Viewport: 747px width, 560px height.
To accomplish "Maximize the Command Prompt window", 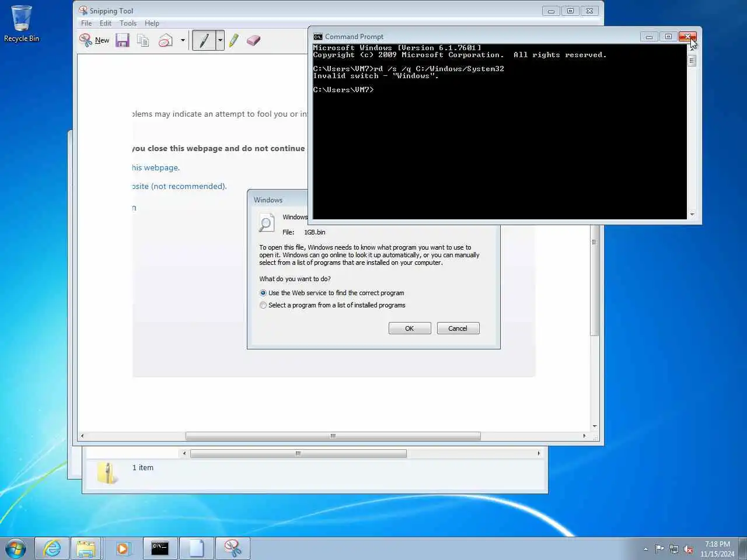I will click(x=668, y=37).
